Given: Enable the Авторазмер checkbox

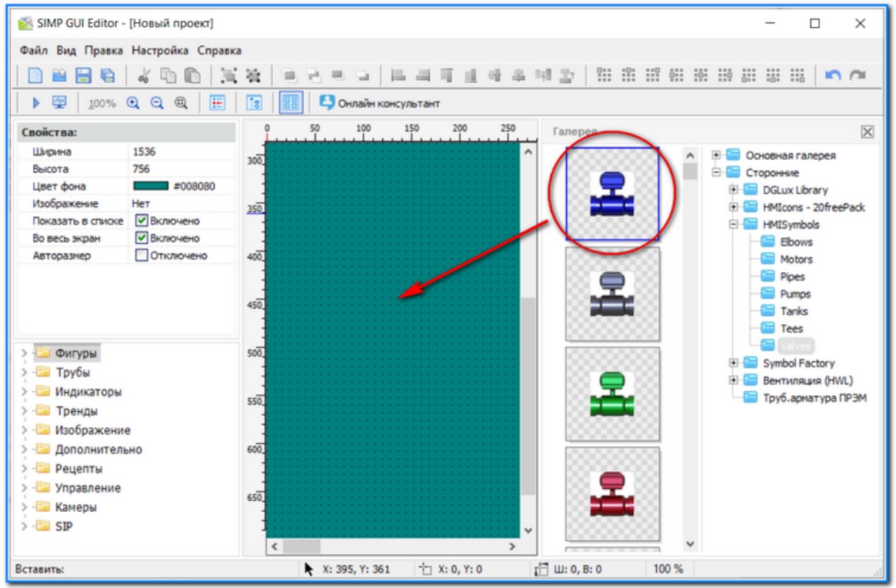Looking at the screenshot, I should pyautogui.click(x=142, y=255).
